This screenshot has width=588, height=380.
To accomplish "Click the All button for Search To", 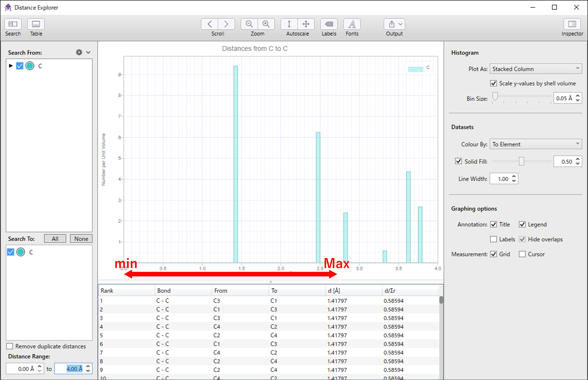I will (x=55, y=239).
